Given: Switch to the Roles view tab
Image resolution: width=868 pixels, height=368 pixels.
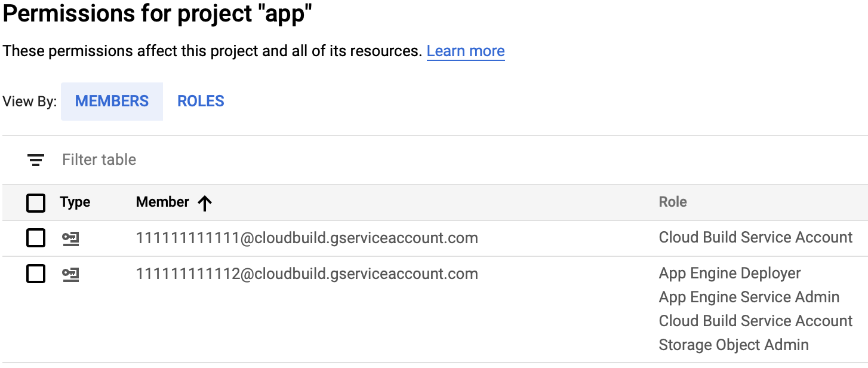Looking at the screenshot, I should [x=201, y=102].
